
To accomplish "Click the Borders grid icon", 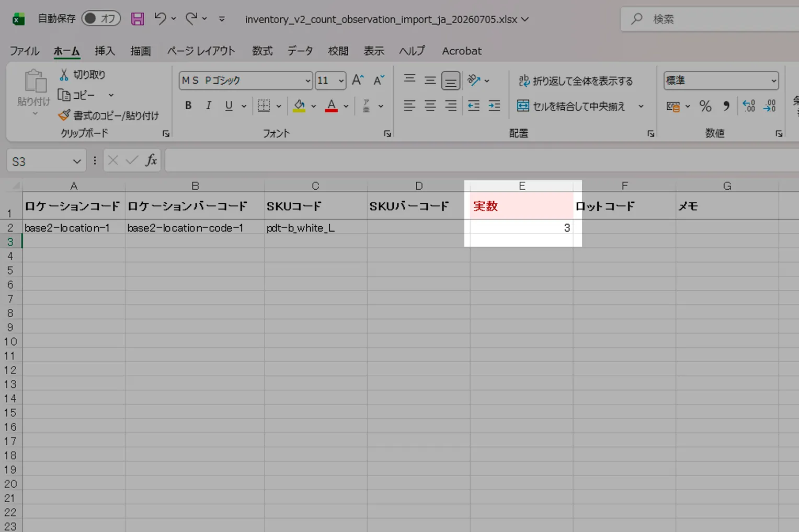I will point(264,106).
